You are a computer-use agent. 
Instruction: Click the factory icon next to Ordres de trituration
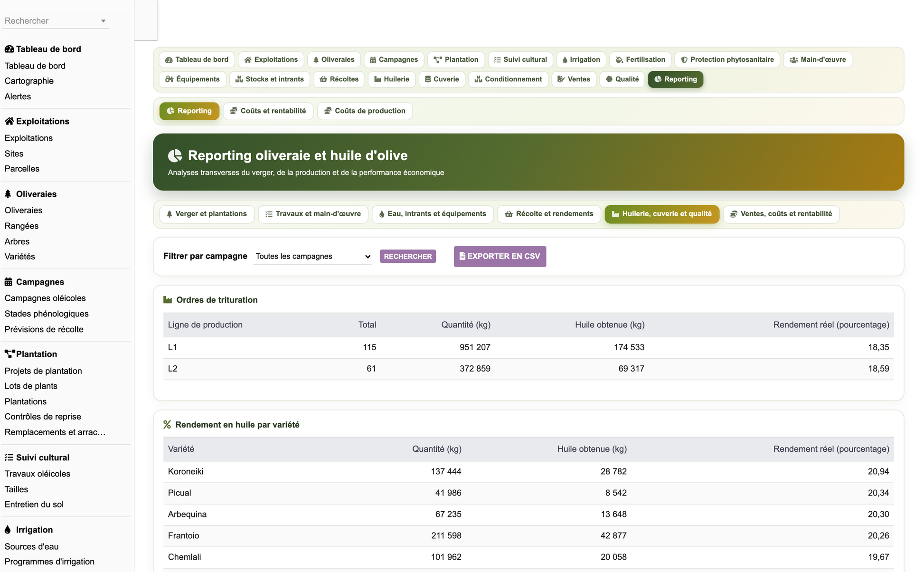pyautogui.click(x=168, y=300)
